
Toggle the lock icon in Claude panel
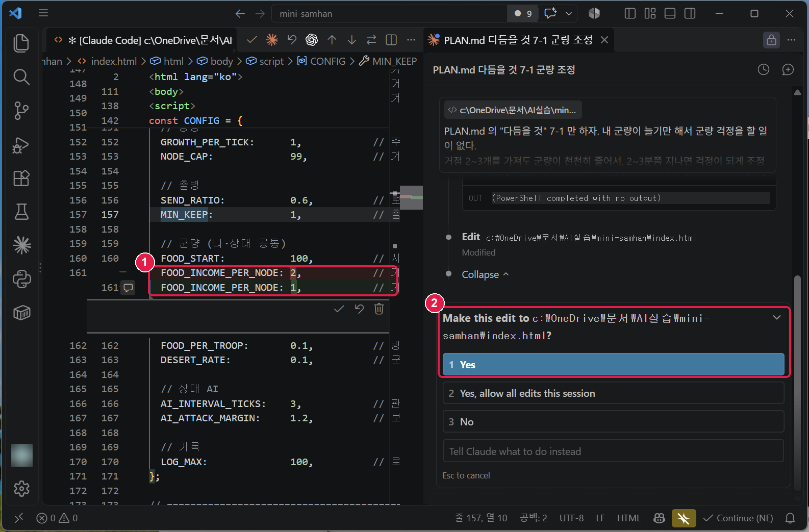point(771,40)
